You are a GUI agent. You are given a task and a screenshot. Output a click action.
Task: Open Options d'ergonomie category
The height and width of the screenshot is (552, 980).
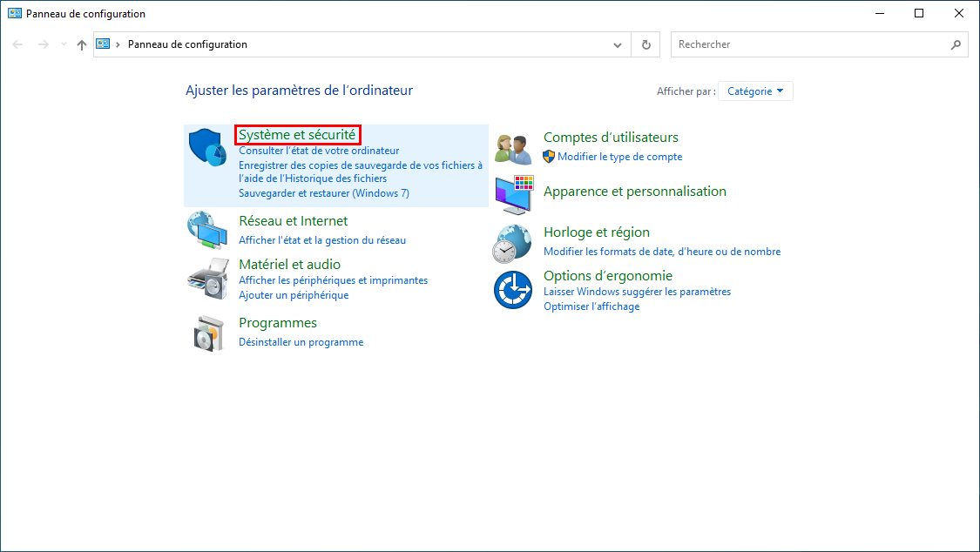click(607, 275)
